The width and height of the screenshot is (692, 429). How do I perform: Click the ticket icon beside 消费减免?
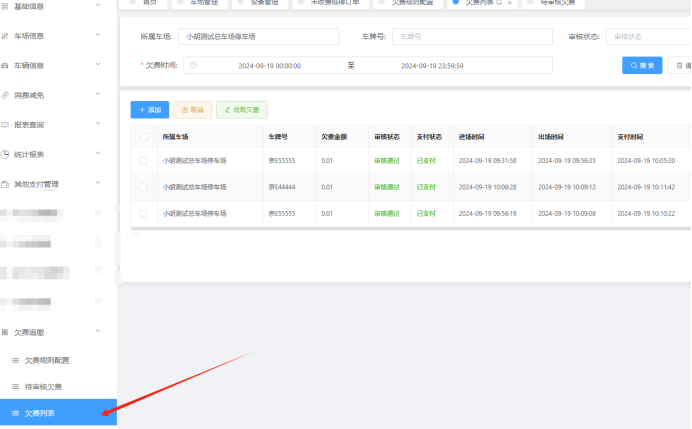[x=5, y=95]
